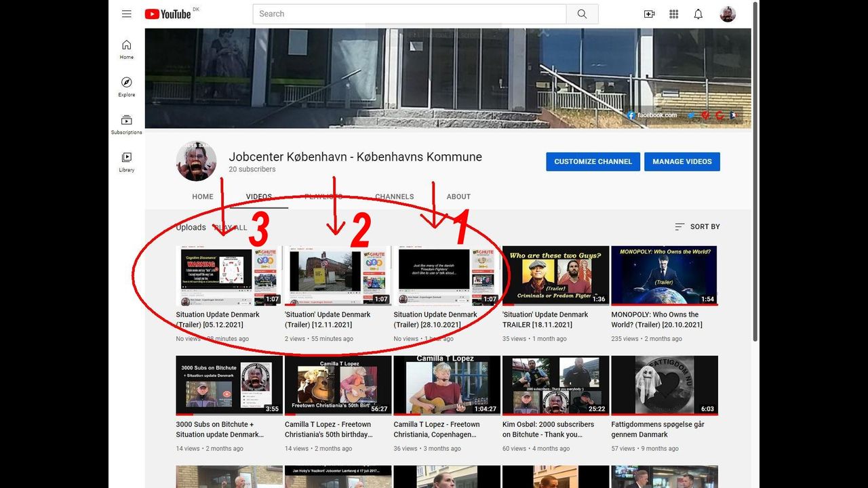Open Library in sidebar
Screen dimensions: 868x488
coord(127,161)
